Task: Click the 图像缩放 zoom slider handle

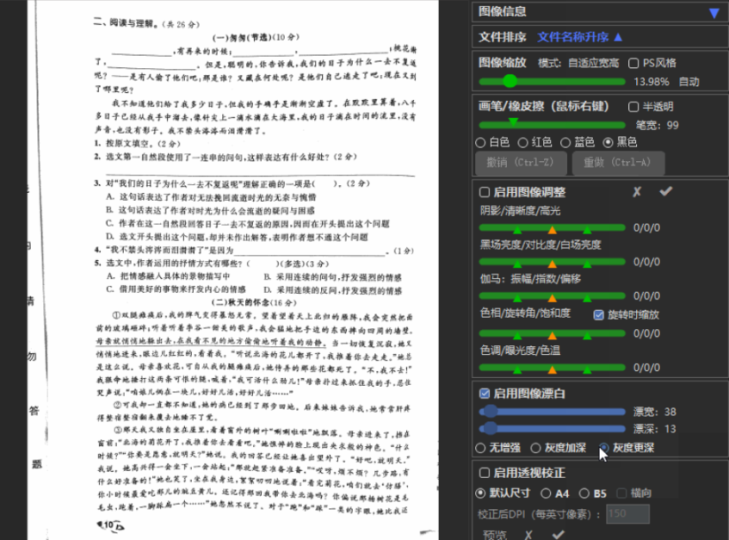Action: (x=485, y=81)
